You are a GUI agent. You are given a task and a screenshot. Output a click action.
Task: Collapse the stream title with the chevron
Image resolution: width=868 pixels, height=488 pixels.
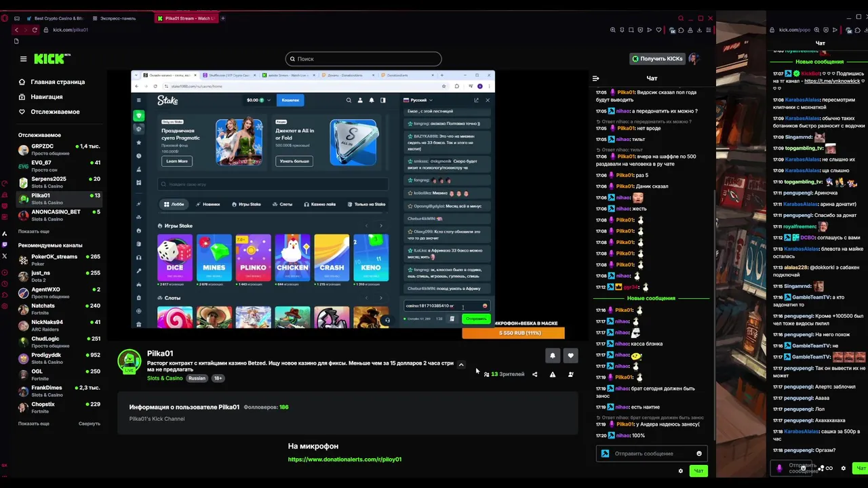coord(461,365)
